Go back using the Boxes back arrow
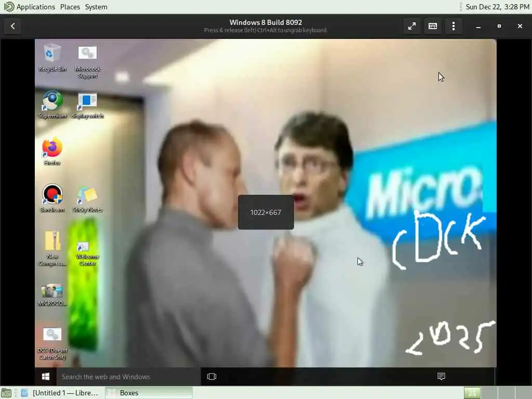This screenshot has width=532, height=399. click(13, 26)
